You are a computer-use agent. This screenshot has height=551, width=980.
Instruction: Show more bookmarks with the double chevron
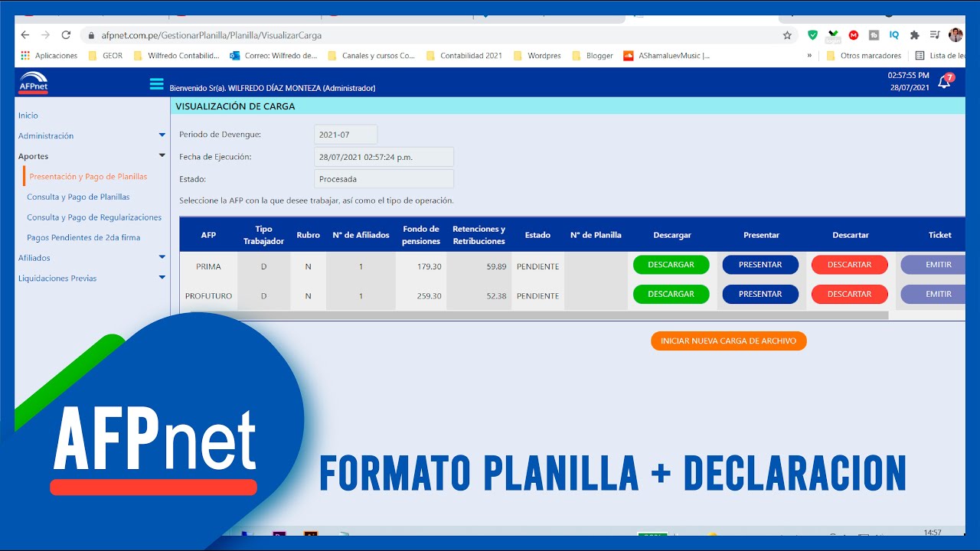coord(809,56)
